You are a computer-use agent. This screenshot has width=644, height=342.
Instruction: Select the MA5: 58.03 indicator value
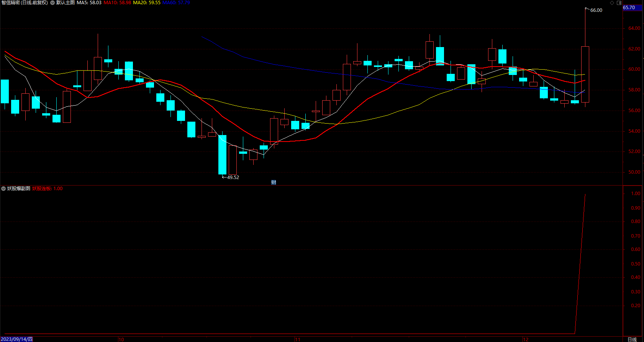(89, 3)
